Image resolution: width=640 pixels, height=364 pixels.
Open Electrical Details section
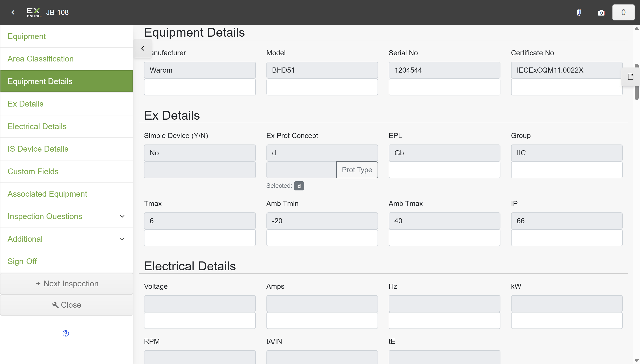[67, 126]
